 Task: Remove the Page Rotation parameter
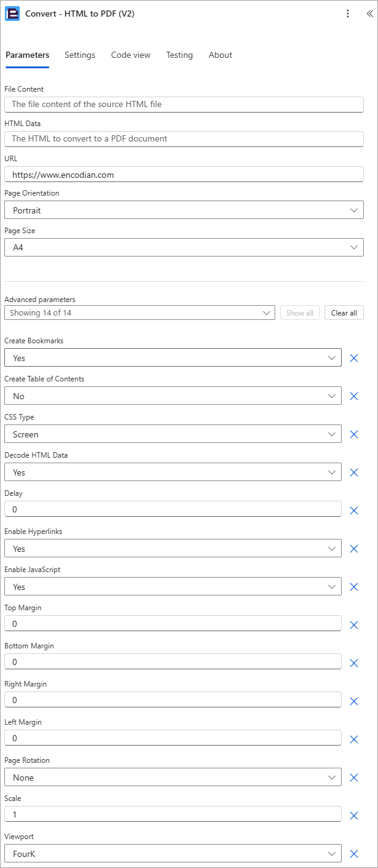click(x=354, y=778)
